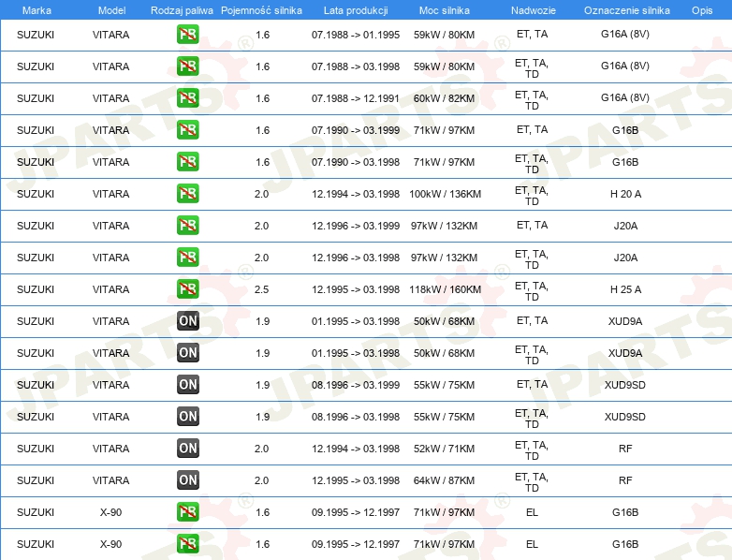This screenshot has height=560, width=732.
Task: Click petrol icon in the 07.1990 -> 03.1998 row
Action: 187,162
